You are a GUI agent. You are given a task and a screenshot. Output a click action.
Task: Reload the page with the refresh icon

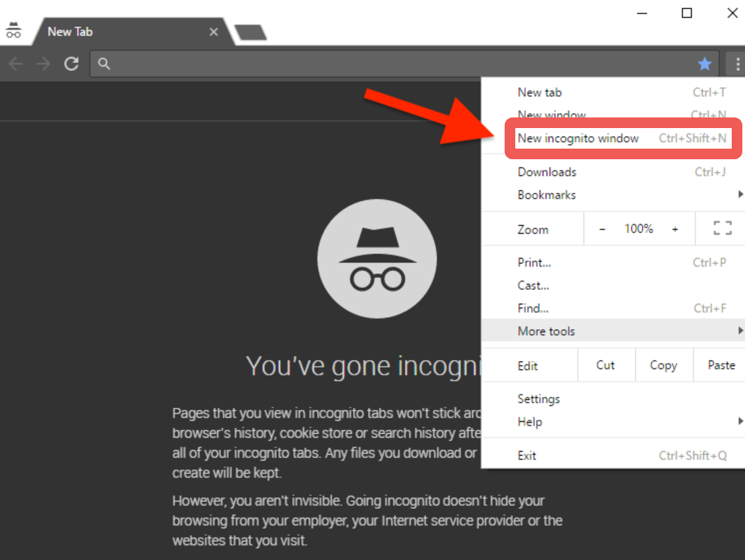click(x=71, y=64)
